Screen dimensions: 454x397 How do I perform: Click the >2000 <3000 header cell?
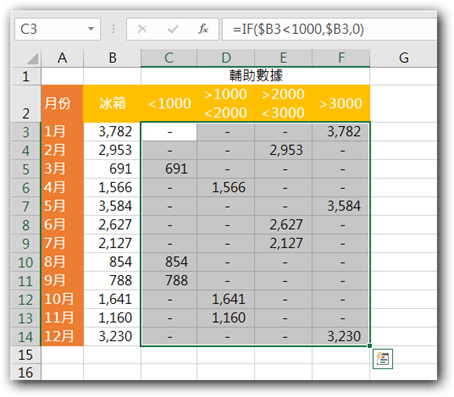coord(283,104)
